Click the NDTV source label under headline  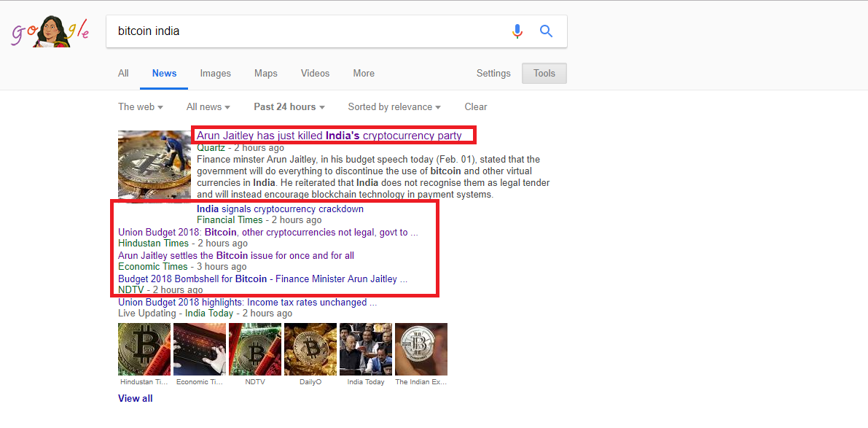pyautogui.click(x=131, y=289)
